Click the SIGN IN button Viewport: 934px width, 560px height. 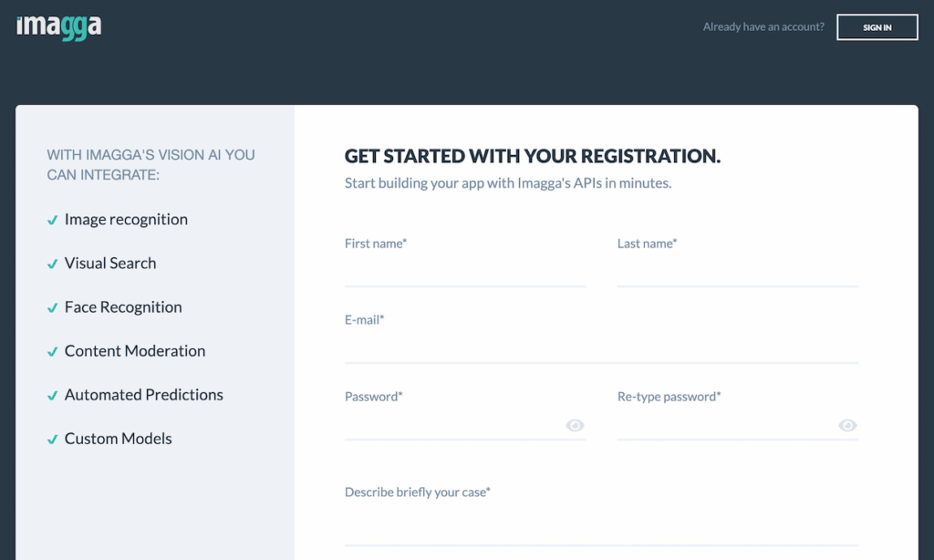click(x=877, y=26)
